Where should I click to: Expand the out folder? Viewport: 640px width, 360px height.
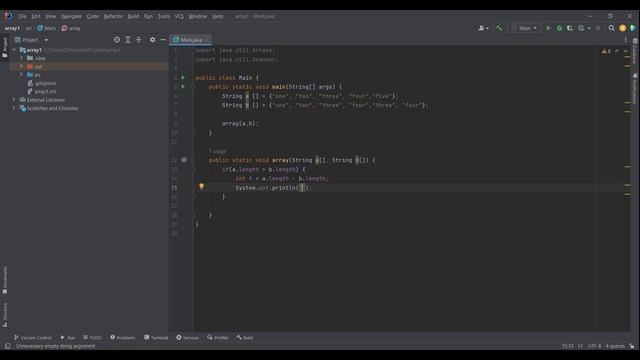pyautogui.click(x=22, y=67)
